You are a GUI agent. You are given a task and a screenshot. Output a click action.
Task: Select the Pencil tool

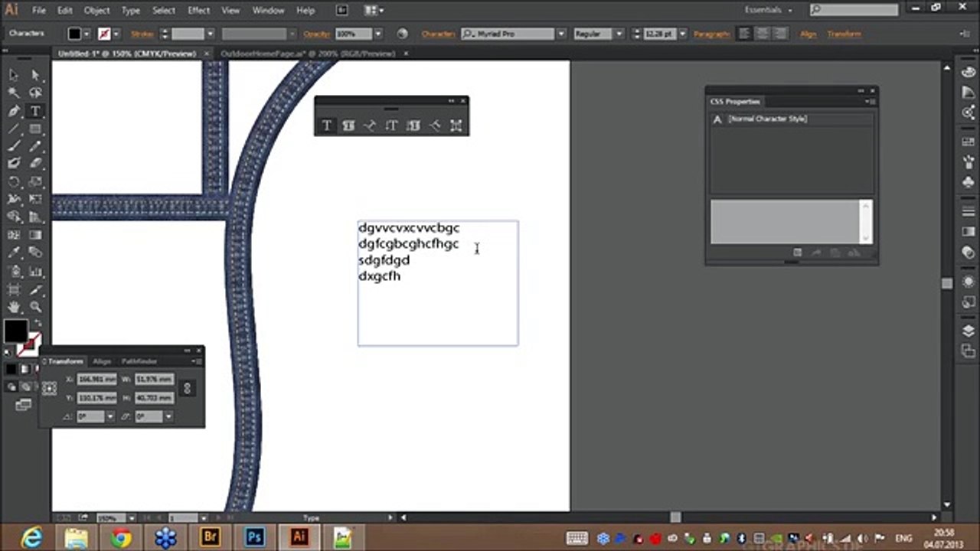35,146
